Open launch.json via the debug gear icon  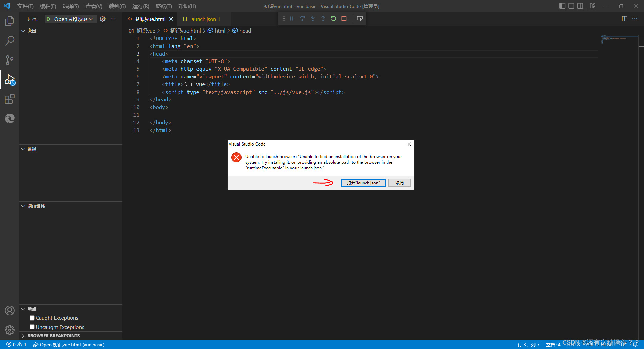click(103, 19)
